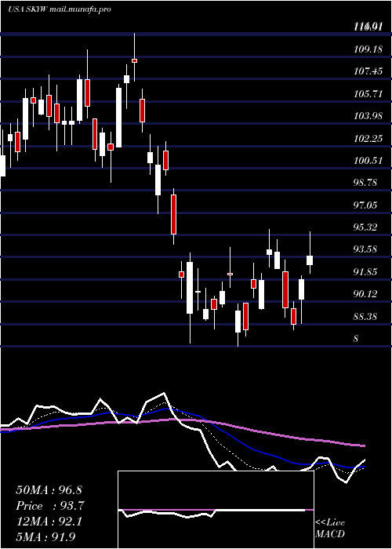Click the 5MA : 91.9 readout

(x=45, y=536)
